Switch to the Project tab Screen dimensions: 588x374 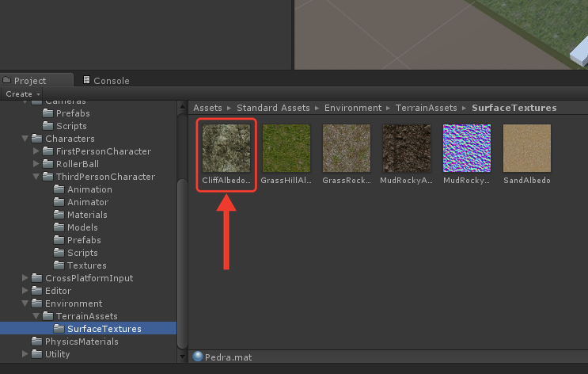[x=36, y=80]
